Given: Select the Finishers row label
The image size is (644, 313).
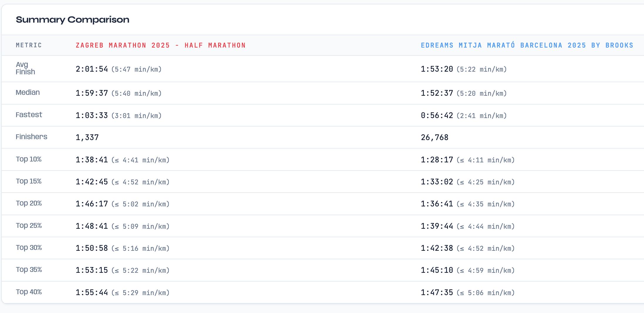Looking at the screenshot, I should (x=31, y=137).
